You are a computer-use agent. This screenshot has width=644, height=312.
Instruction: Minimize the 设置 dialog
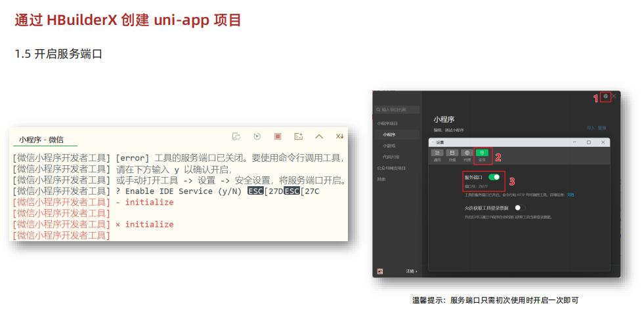click(575, 142)
